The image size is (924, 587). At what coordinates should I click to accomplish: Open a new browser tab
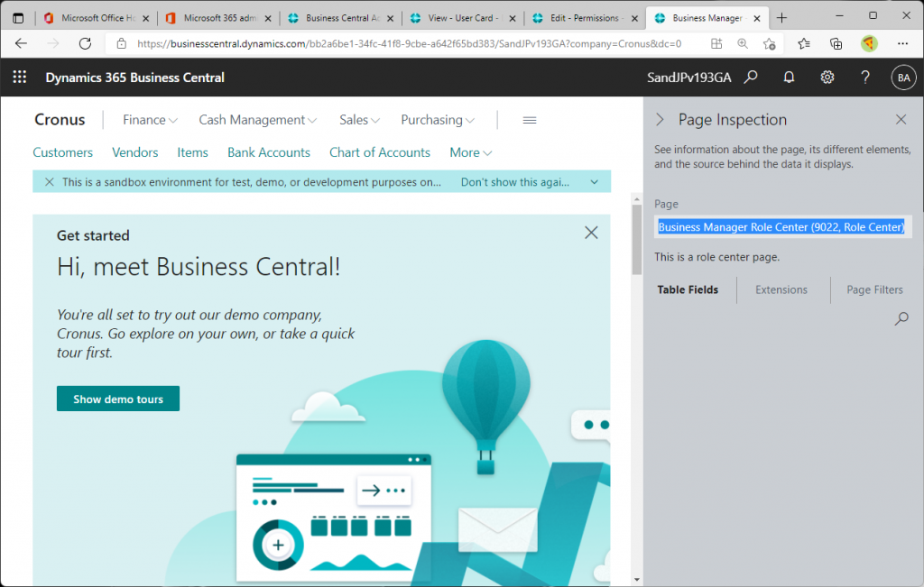coord(781,18)
